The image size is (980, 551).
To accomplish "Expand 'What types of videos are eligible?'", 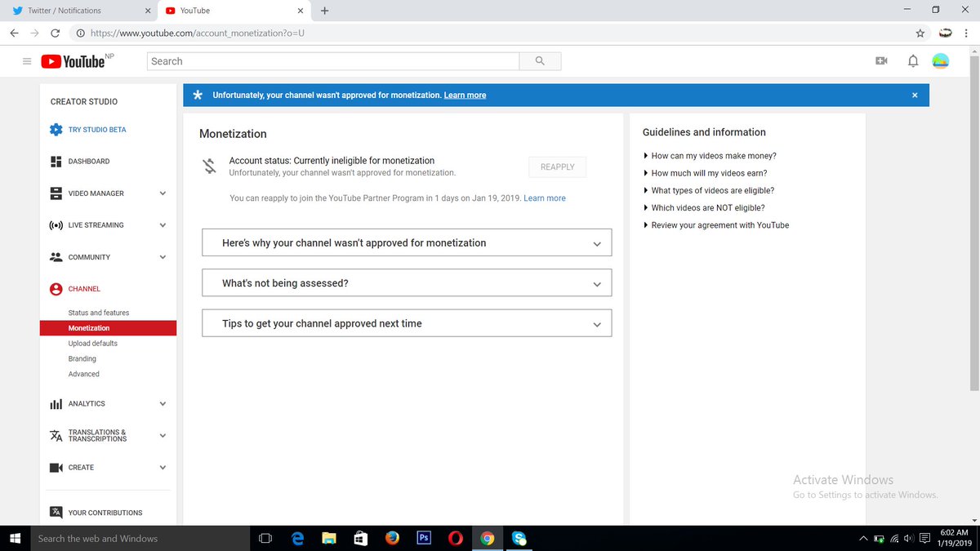I will [x=709, y=190].
